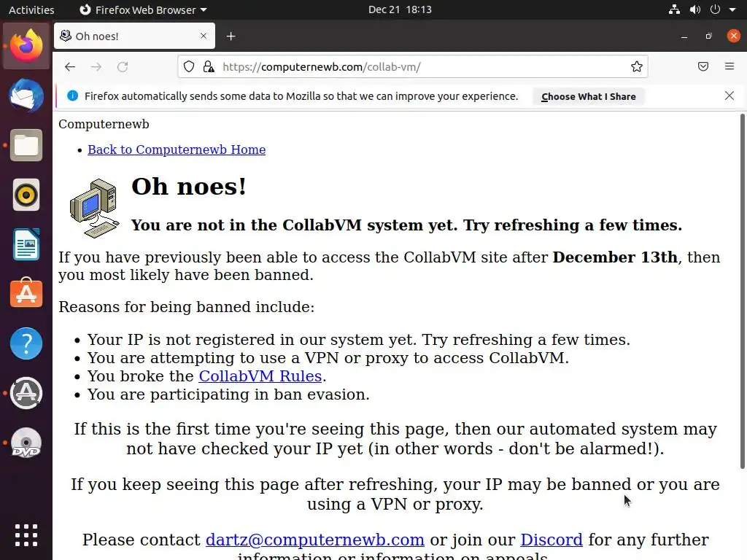Follow Back to Computernewb Home link
747x560 pixels.
177,149
